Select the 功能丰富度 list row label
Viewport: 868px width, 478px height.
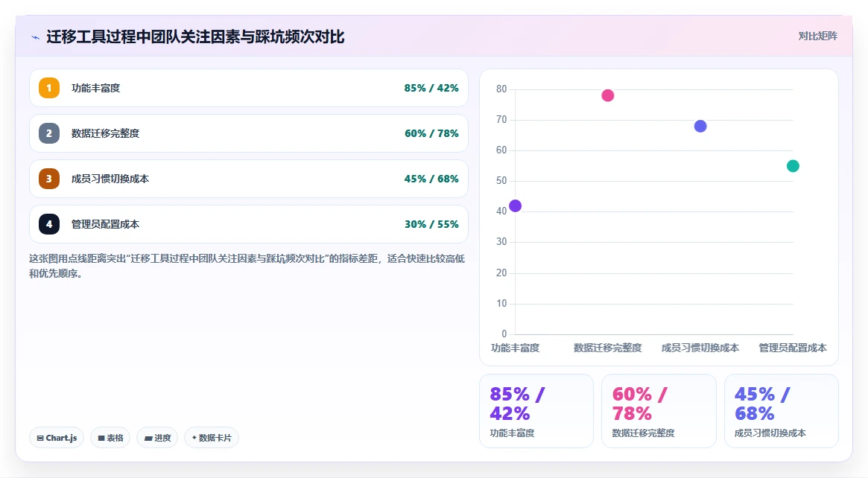[96, 88]
